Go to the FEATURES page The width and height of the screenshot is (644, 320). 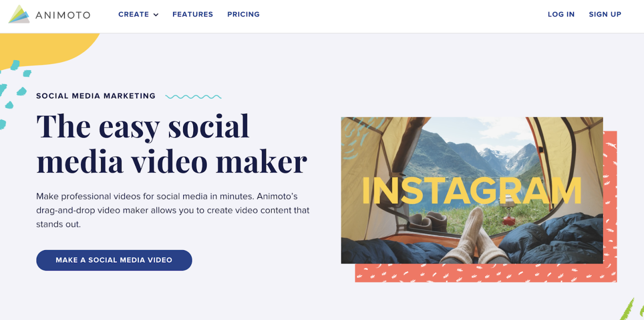[193, 15]
